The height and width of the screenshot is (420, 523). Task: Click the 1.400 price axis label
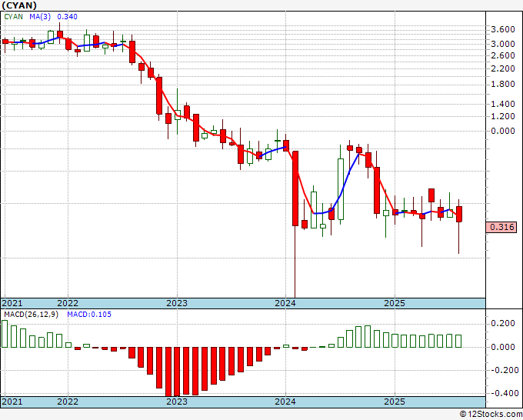coord(502,104)
